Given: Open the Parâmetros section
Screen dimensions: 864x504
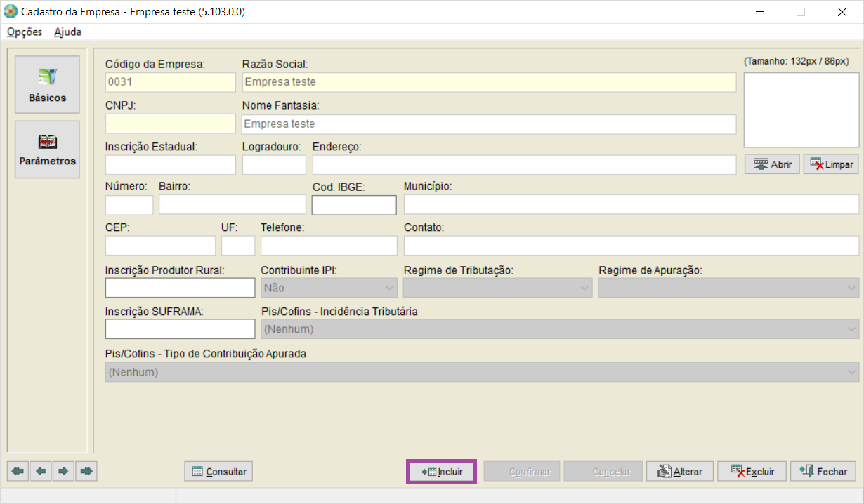Looking at the screenshot, I should (47, 149).
